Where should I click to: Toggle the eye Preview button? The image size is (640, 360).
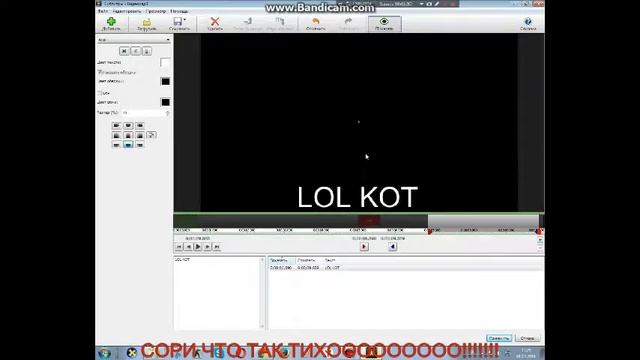click(384, 24)
